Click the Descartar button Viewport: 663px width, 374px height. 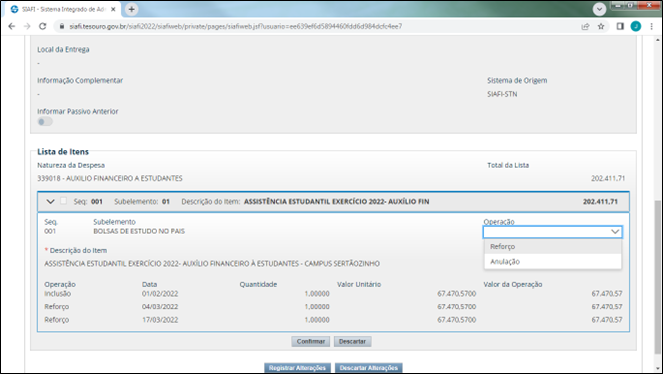(x=352, y=341)
